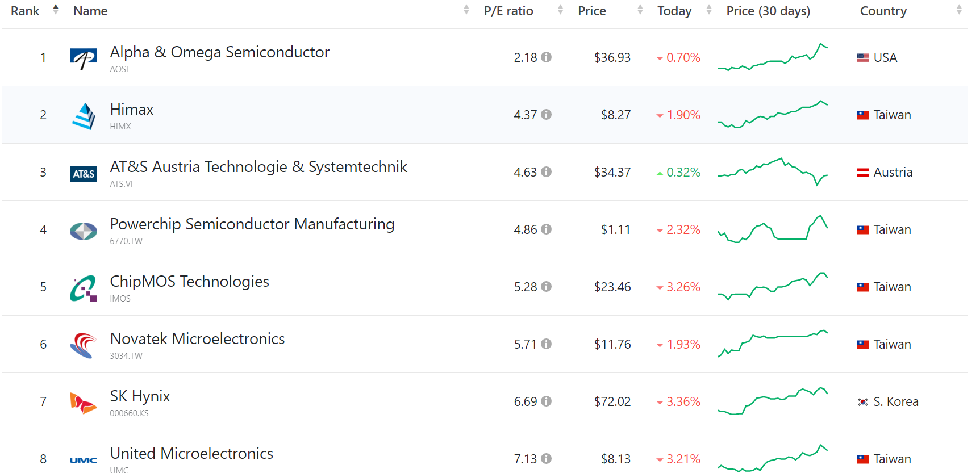Click the info icon beside Himax P/E ratio
The image size is (980, 473).
pyautogui.click(x=547, y=114)
